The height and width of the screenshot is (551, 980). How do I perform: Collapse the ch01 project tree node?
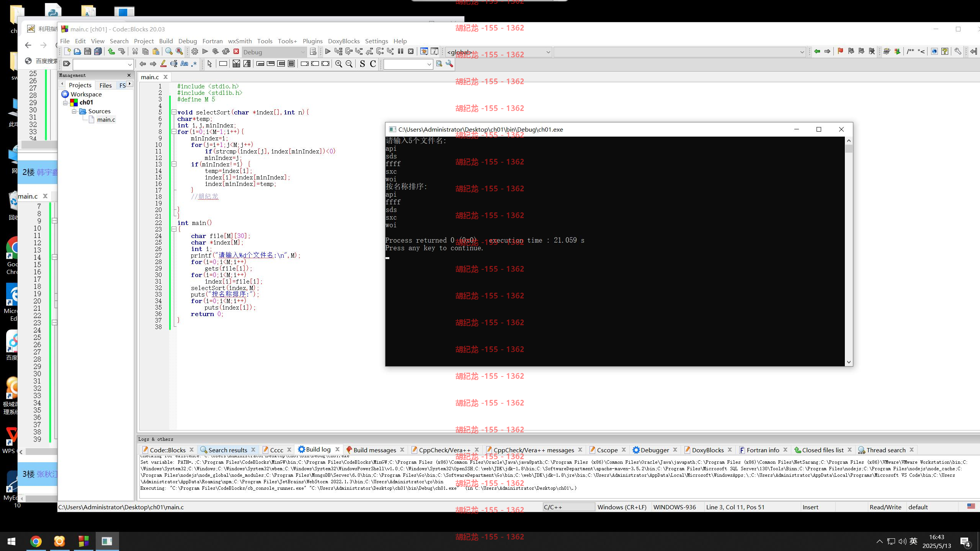(x=65, y=103)
